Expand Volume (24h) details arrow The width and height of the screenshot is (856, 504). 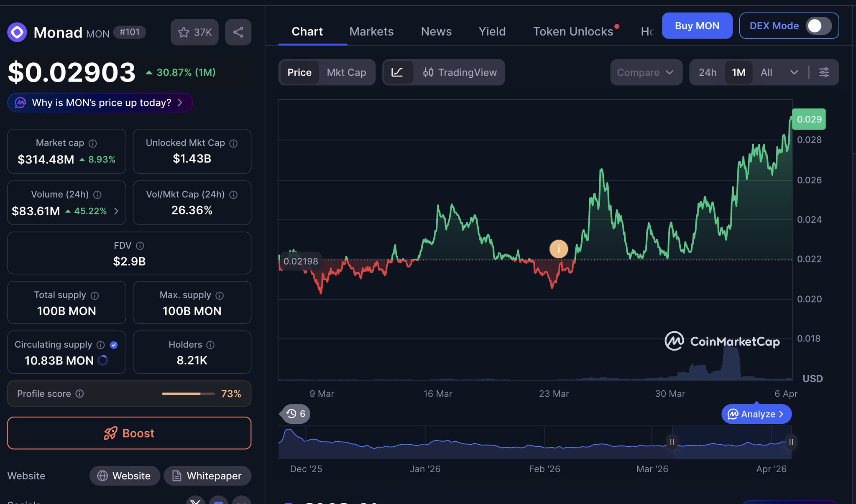(116, 211)
